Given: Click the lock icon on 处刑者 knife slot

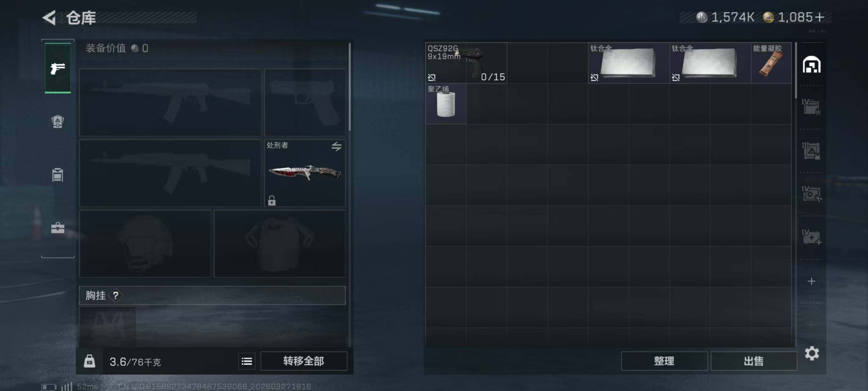Looking at the screenshot, I should click(x=272, y=200).
